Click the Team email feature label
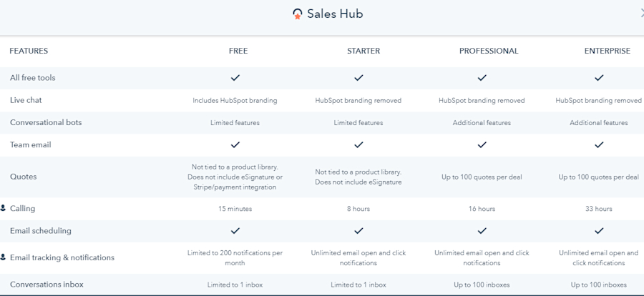Viewport: 644px width, 296px height. point(30,144)
